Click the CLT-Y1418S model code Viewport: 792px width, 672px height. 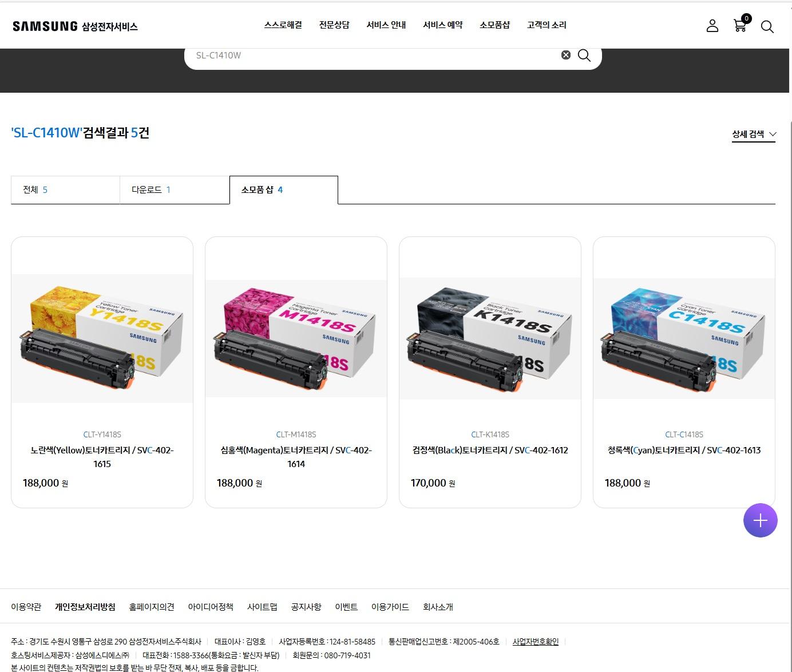click(x=102, y=434)
